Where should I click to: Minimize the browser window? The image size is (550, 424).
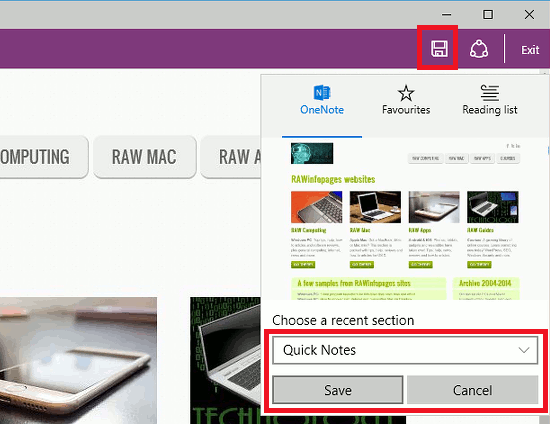click(x=447, y=15)
